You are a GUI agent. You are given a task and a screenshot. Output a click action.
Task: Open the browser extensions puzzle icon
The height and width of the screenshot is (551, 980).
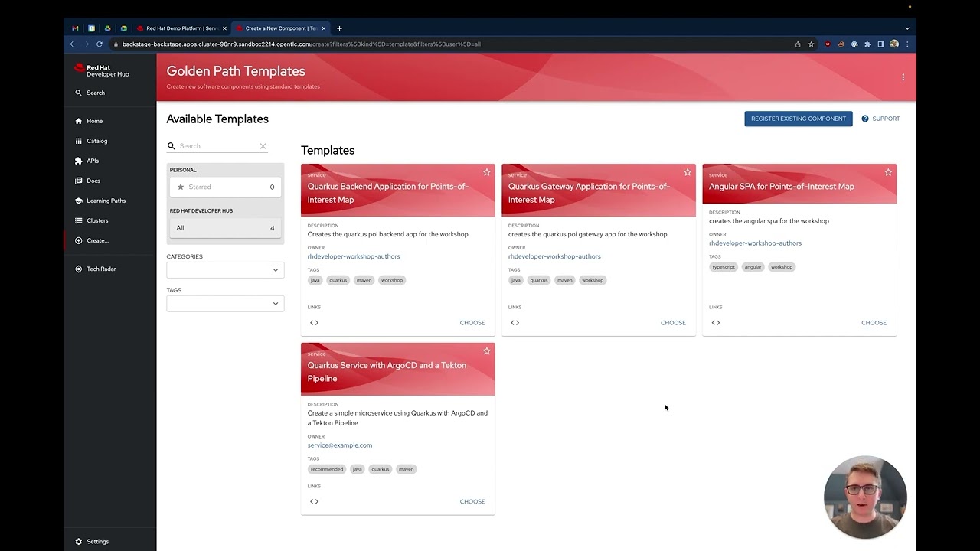click(867, 44)
